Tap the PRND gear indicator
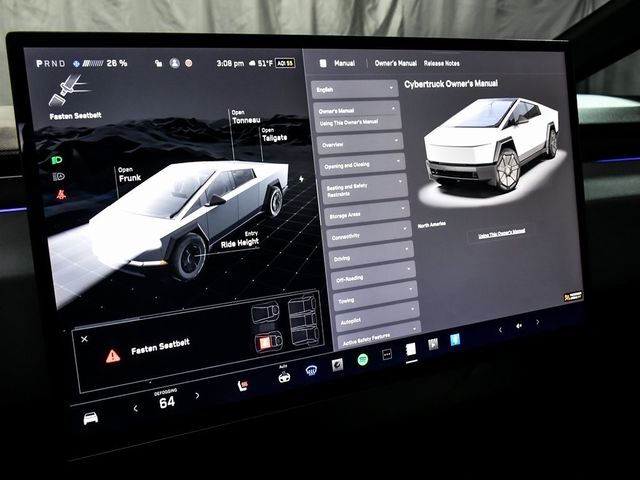 click(x=51, y=64)
